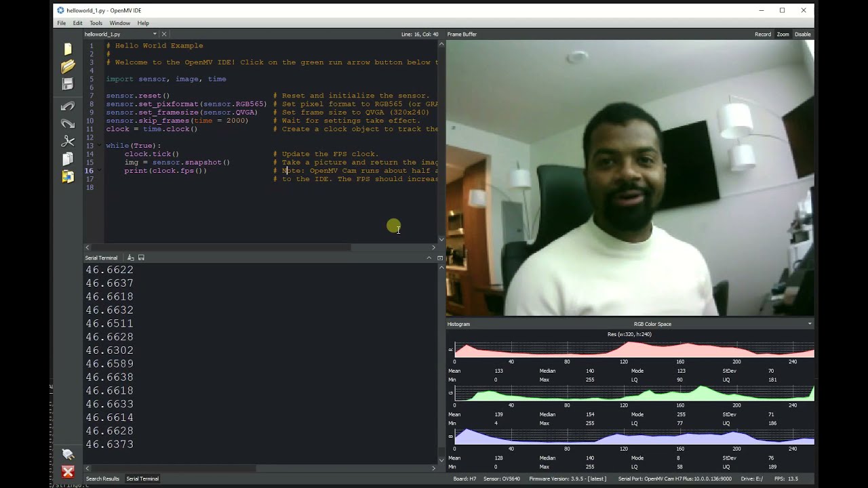The height and width of the screenshot is (488, 868).
Task: Click the Serial Terminal split pane icon
Action: click(439, 258)
